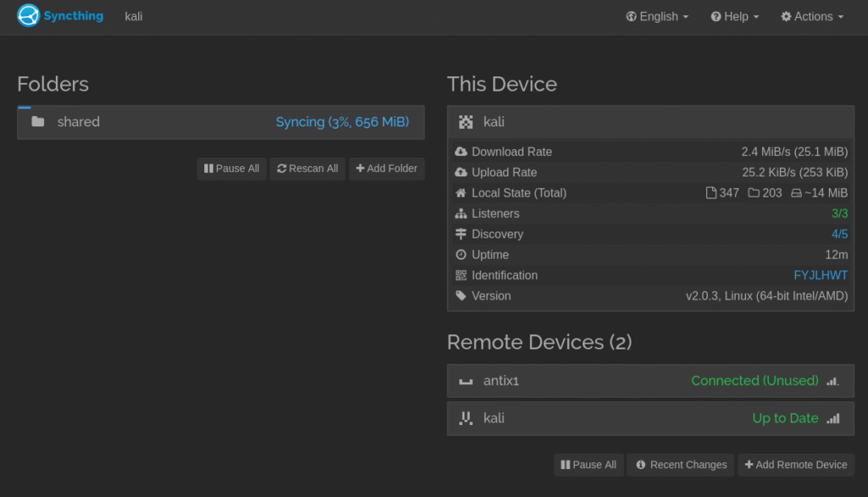Click the antix1 device identicon
The width and height of the screenshot is (868, 497).
[x=466, y=381]
